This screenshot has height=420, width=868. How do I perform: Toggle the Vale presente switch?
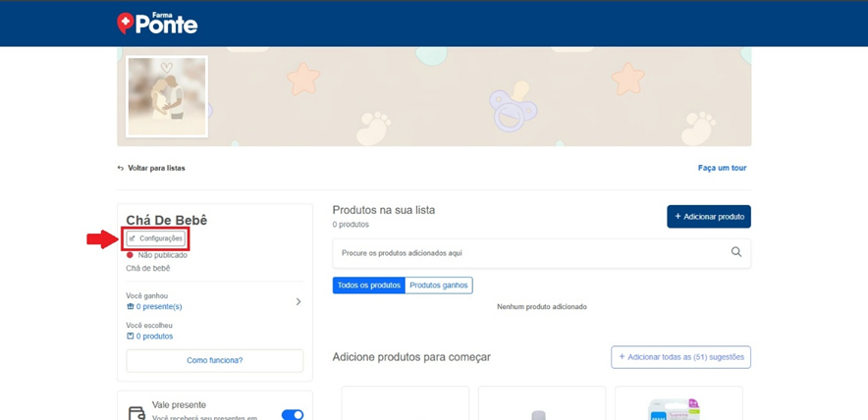click(x=292, y=414)
